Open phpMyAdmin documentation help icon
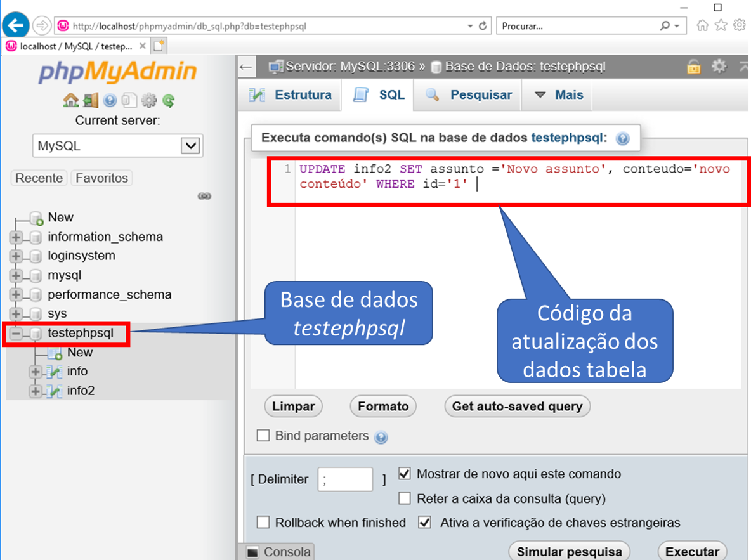The width and height of the screenshot is (751, 560). pos(110,100)
